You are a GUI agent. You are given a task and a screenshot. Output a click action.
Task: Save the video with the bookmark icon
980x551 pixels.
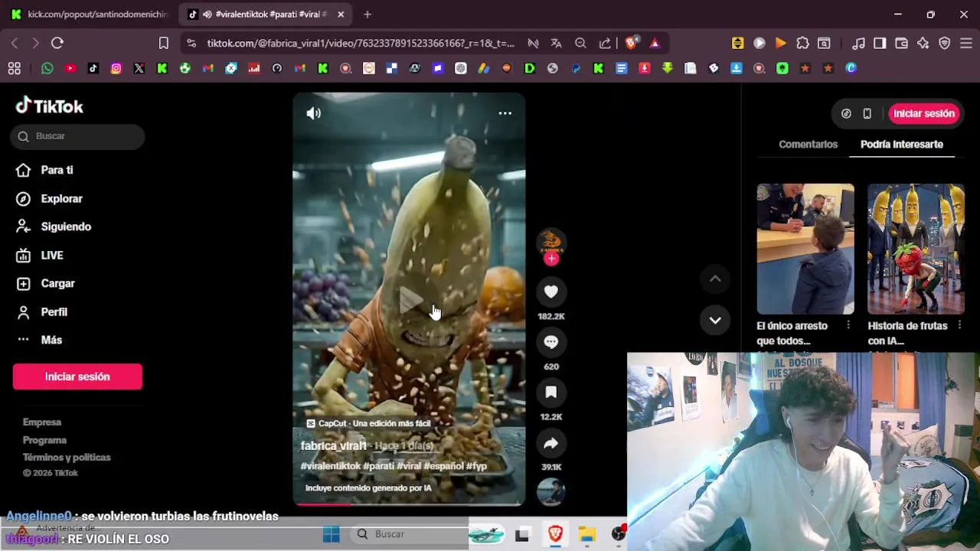click(x=551, y=393)
